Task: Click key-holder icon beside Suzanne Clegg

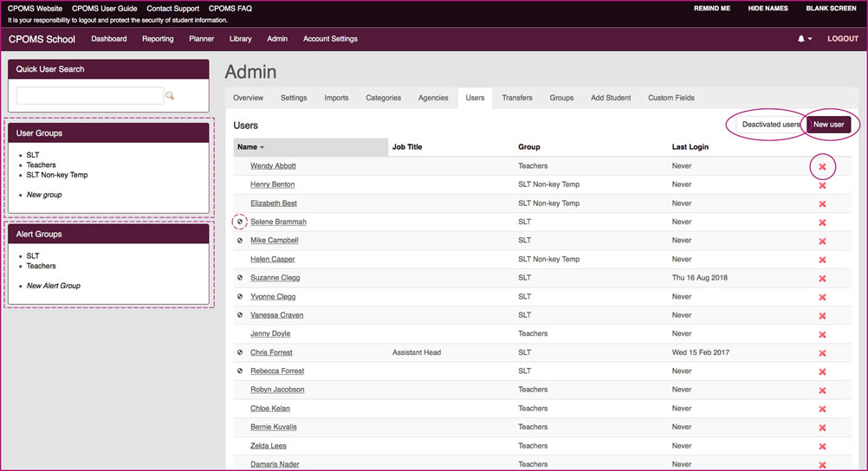Action: [240, 277]
